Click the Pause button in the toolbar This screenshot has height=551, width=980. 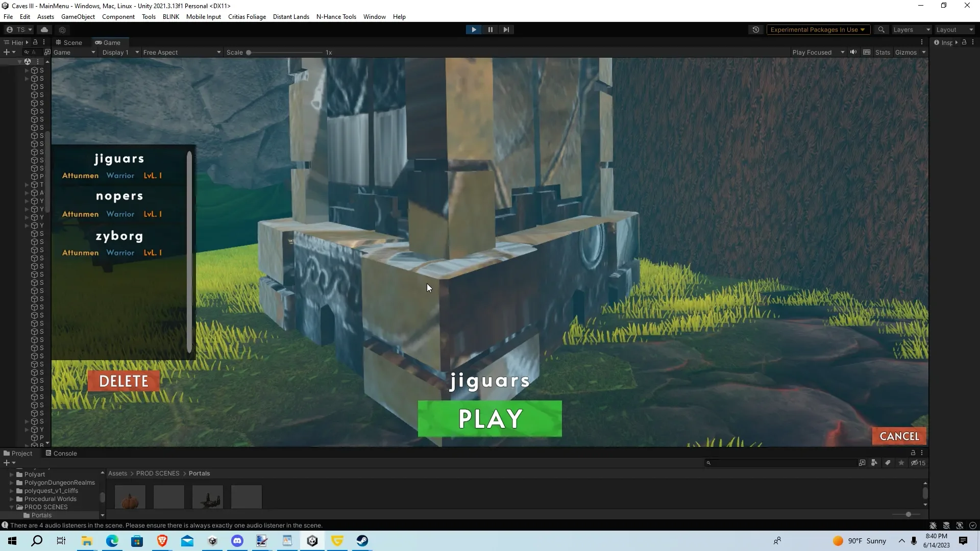point(490,30)
